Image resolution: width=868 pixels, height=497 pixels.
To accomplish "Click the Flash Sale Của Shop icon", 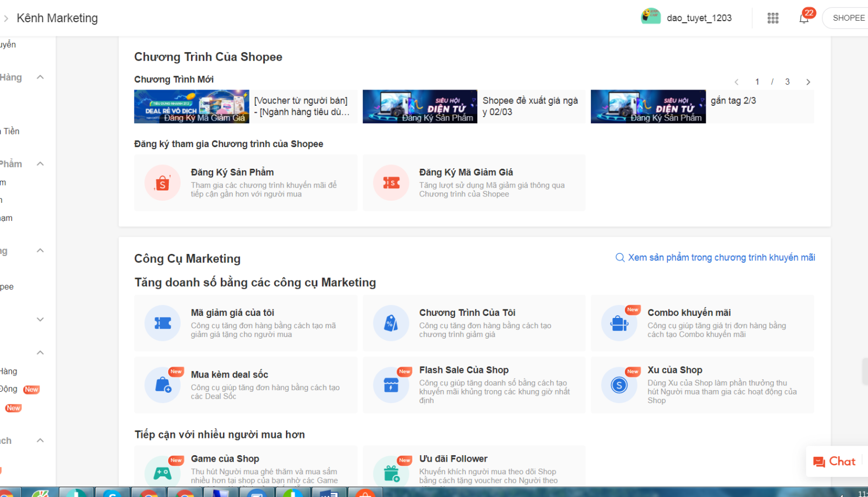I will click(x=391, y=385).
